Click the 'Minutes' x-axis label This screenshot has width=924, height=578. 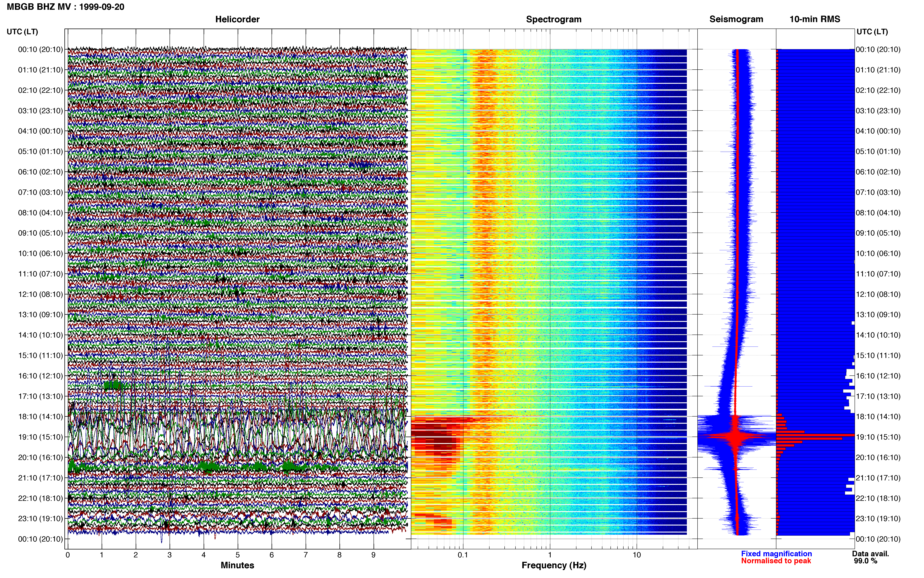237,565
